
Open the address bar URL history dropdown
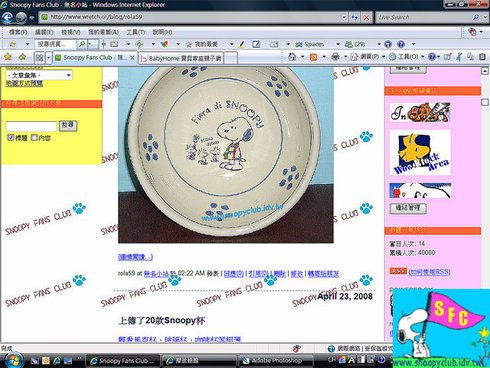click(x=344, y=17)
